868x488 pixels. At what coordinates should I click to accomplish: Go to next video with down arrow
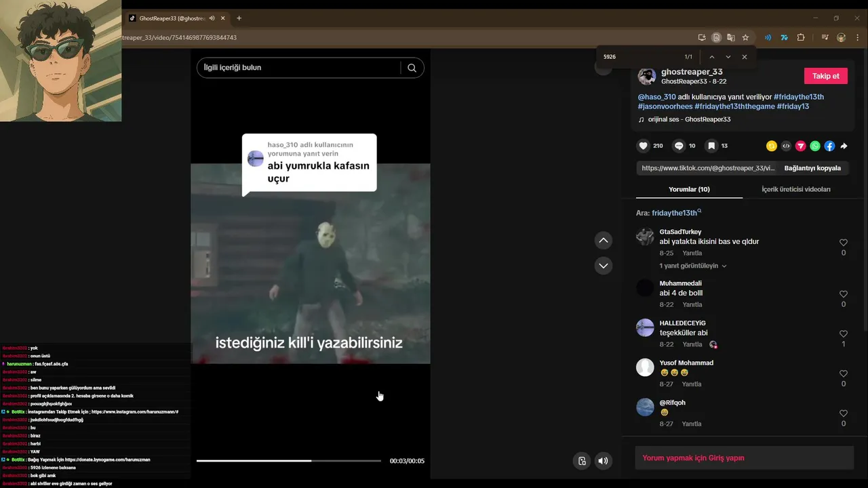pos(604,266)
